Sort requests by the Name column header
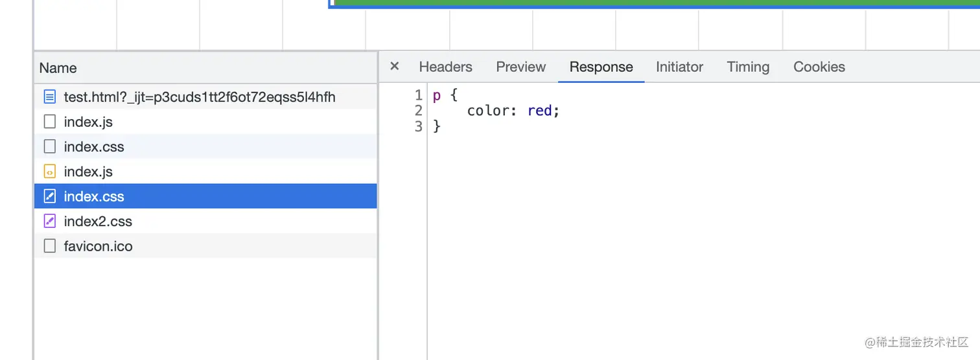Viewport: 980px width, 360px height. (58, 68)
